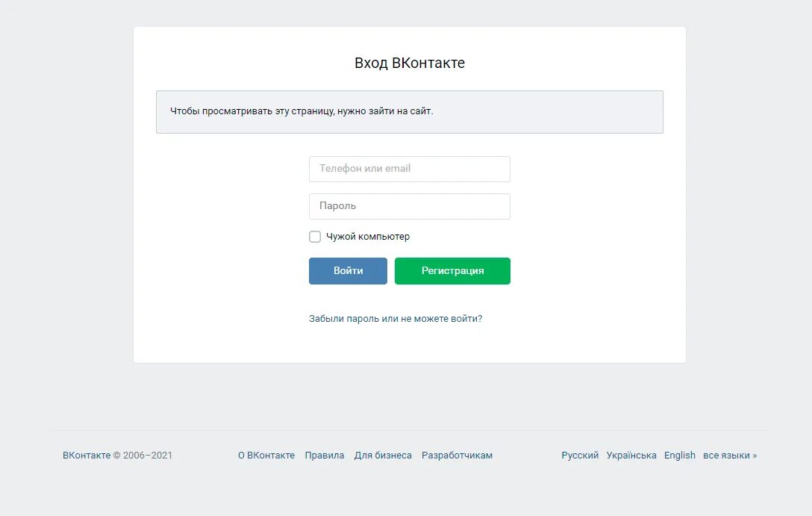This screenshot has width=812, height=516.
Task: Open the 'О ВКонтакте' footer link
Action: coord(266,456)
